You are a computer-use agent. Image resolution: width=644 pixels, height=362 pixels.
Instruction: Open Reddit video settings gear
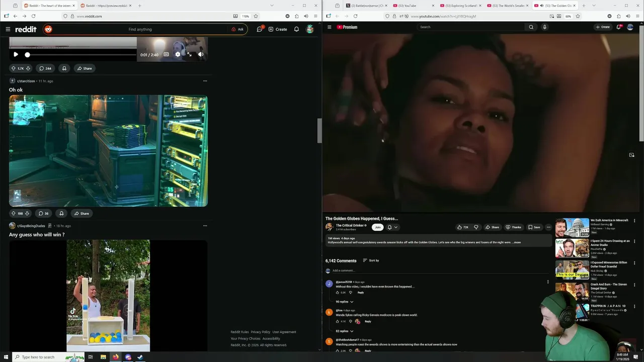pos(178,54)
